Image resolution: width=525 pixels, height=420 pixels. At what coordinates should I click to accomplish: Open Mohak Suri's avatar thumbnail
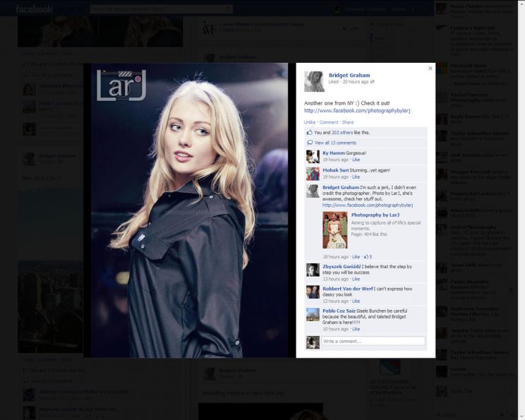click(x=313, y=174)
